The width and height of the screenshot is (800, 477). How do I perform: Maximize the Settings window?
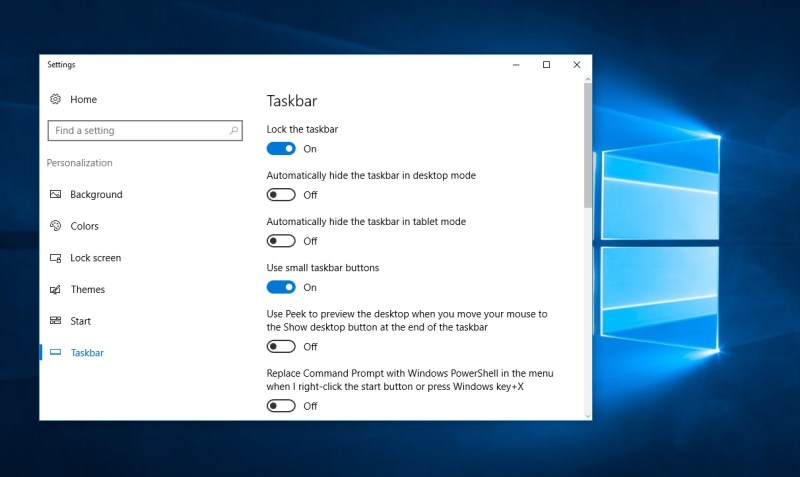click(546, 65)
